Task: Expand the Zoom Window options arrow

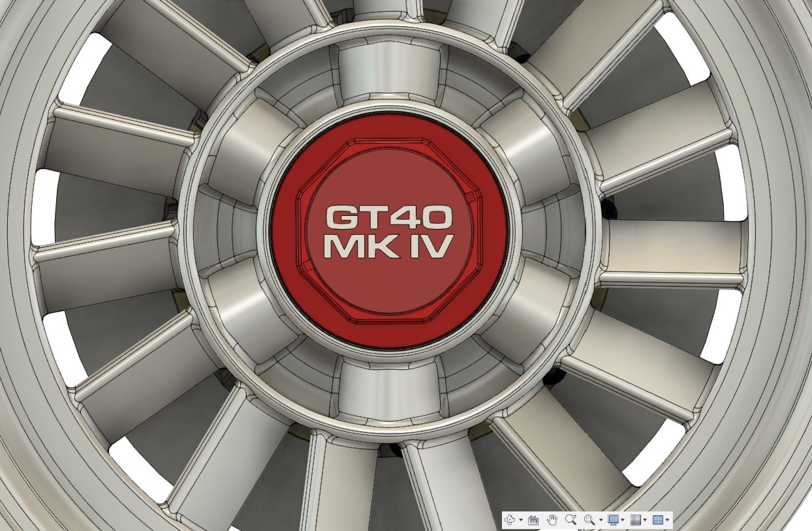Action: [x=601, y=521]
